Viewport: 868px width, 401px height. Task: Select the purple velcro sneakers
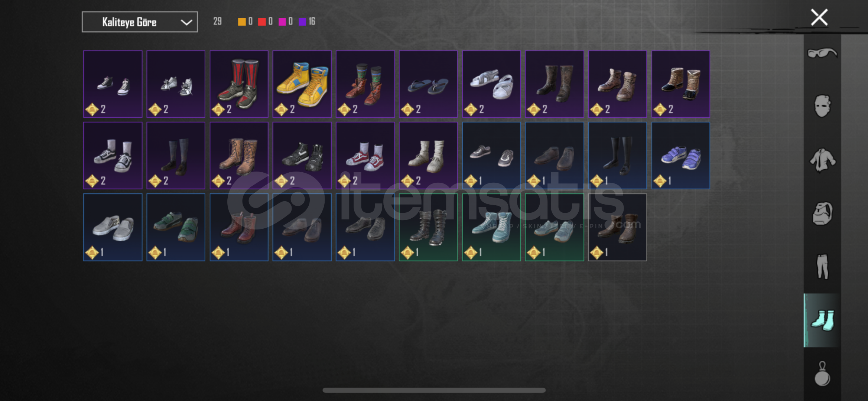click(681, 156)
